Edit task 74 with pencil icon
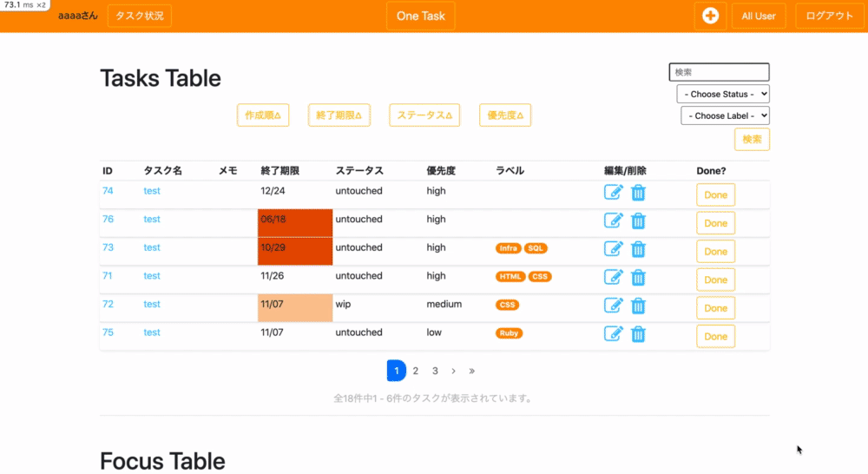868x474 pixels. tap(614, 192)
